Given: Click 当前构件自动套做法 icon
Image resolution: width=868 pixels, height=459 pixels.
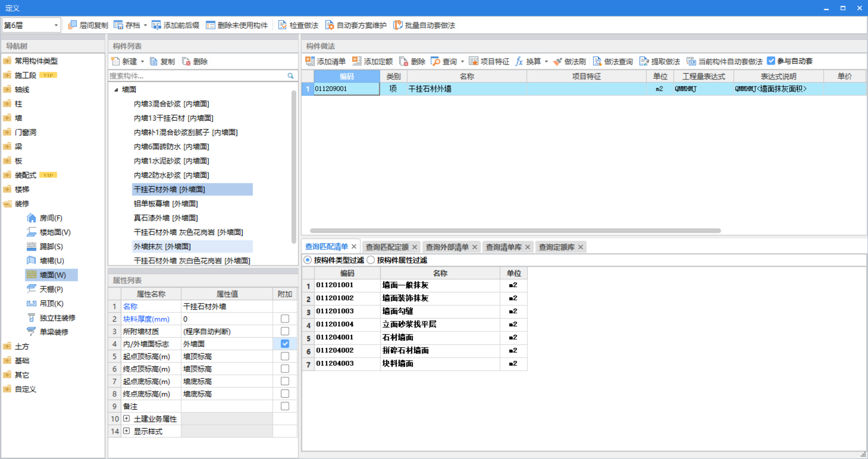Looking at the screenshot, I should coord(691,61).
